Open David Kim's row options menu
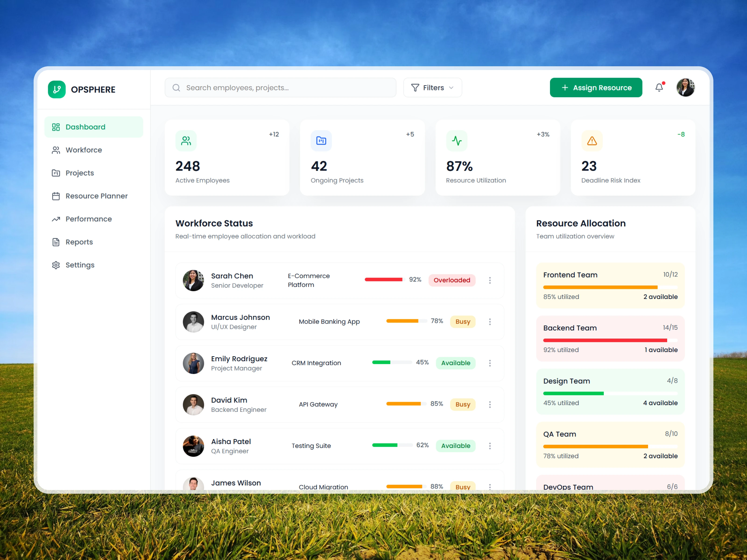 (490, 404)
